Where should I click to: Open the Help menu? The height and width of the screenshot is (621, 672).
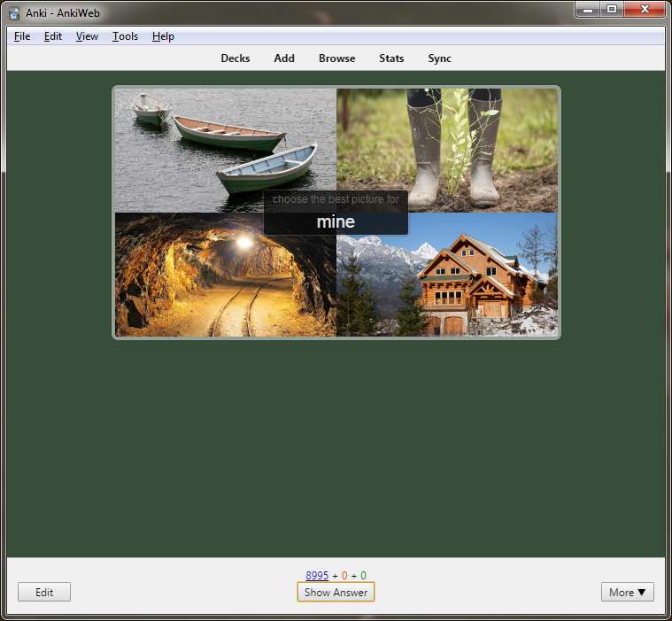pyautogui.click(x=163, y=36)
